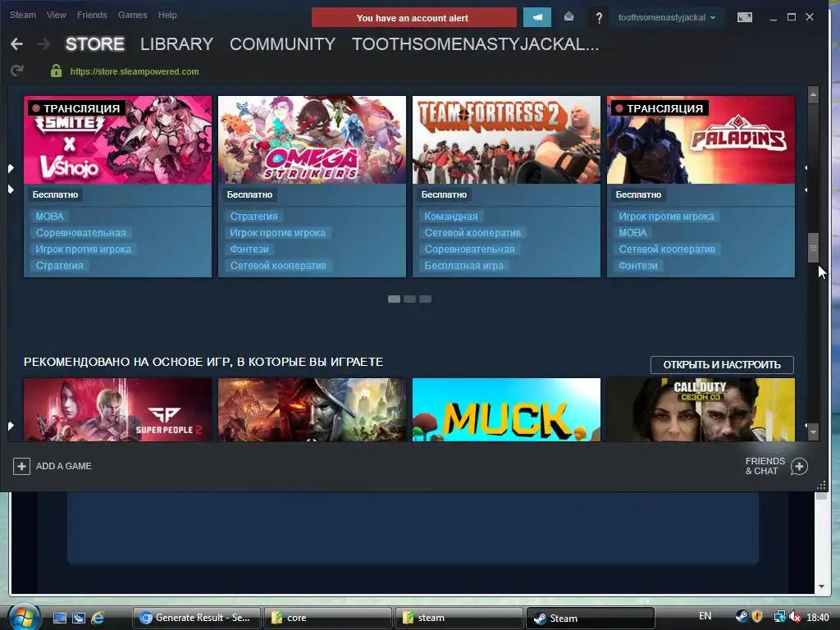Click the scroll down arrow in the store page
The width and height of the screenshot is (840, 630).
(813, 431)
